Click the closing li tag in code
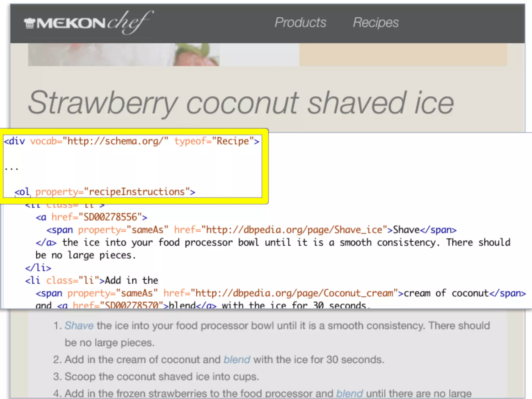 pos(38,268)
